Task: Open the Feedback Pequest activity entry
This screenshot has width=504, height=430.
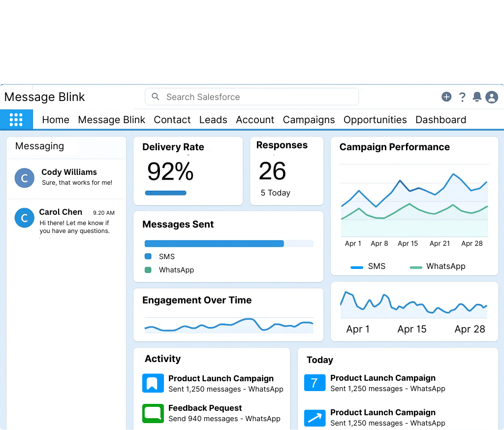Action: coord(205,408)
